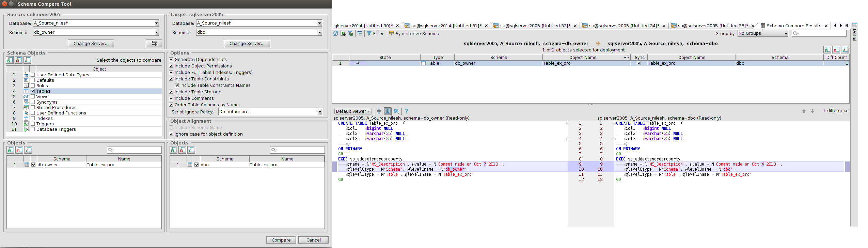Open Default viewer dropdown
This screenshot has width=868, height=248.
point(353,111)
